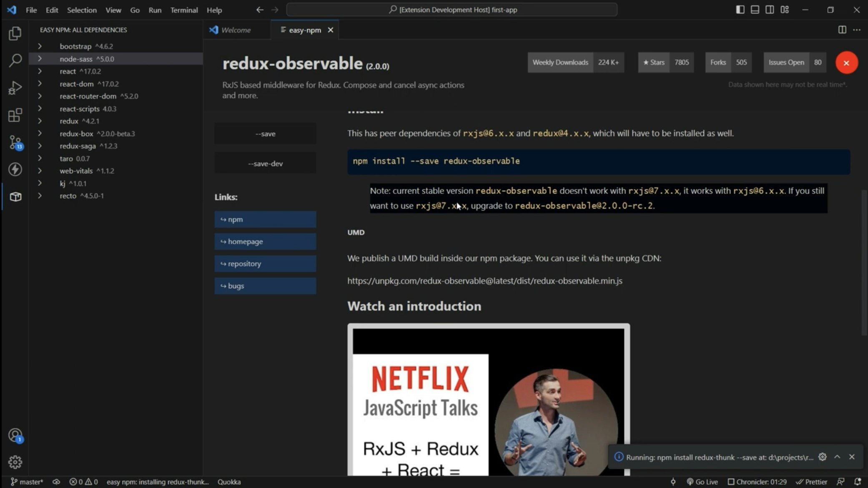Image resolution: width=868 pixels, height=488 pixels.
Task: Click the VS Code logo icon
Action: (x=12, y=10)
